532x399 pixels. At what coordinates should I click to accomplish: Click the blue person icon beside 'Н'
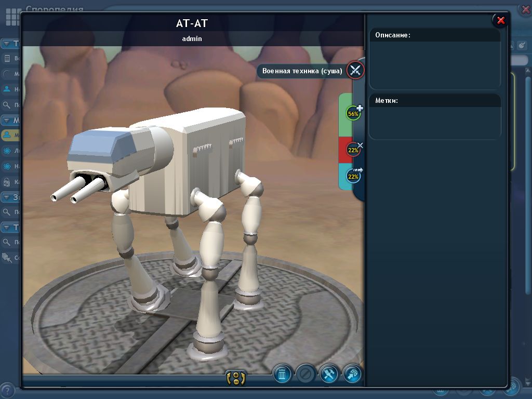[7, 89]
